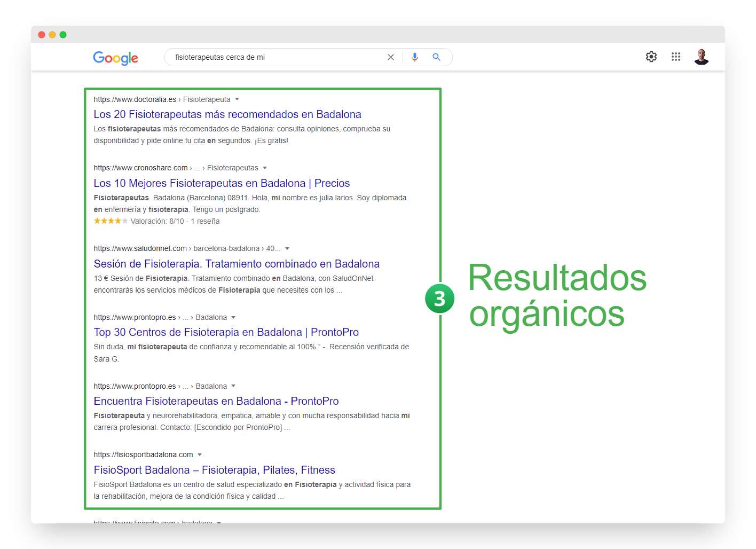Clear the search query with the X icon
The width and height of the screenshot is (756, 549).
(391, 57)
